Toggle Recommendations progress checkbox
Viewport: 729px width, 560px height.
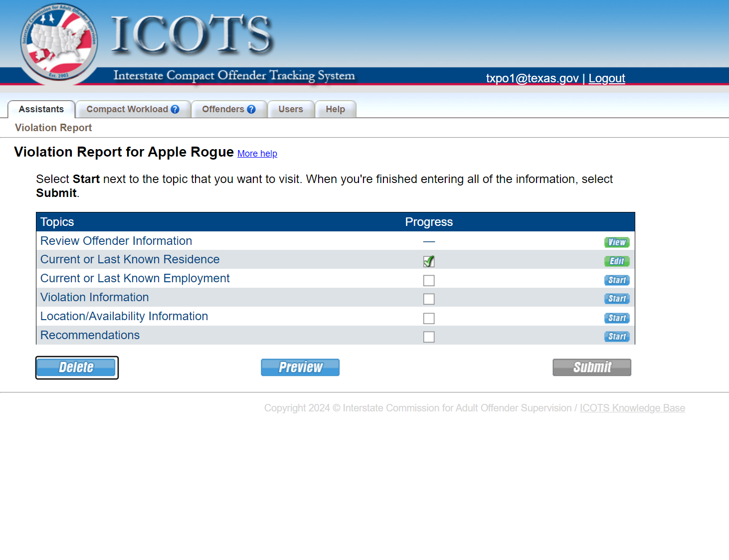click(429, 337)
